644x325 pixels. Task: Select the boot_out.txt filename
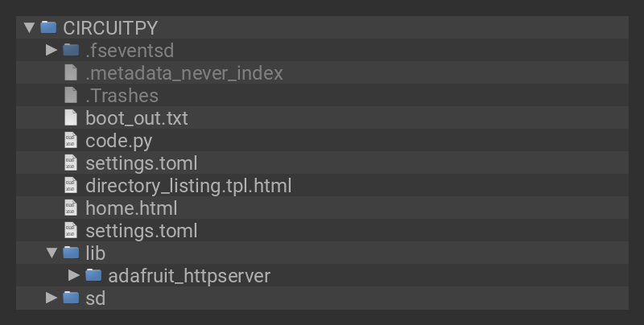click(x=136, y=117)
